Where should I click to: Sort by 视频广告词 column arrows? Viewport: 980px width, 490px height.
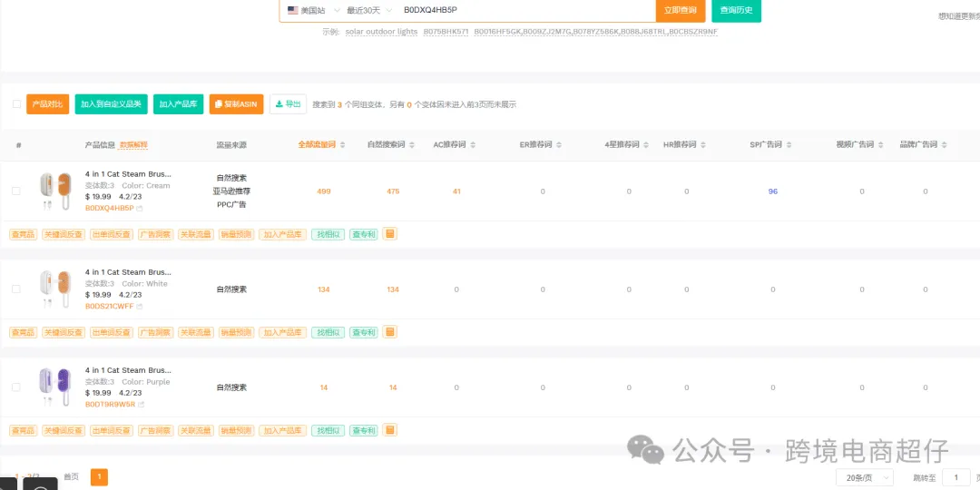click(880, 145)
